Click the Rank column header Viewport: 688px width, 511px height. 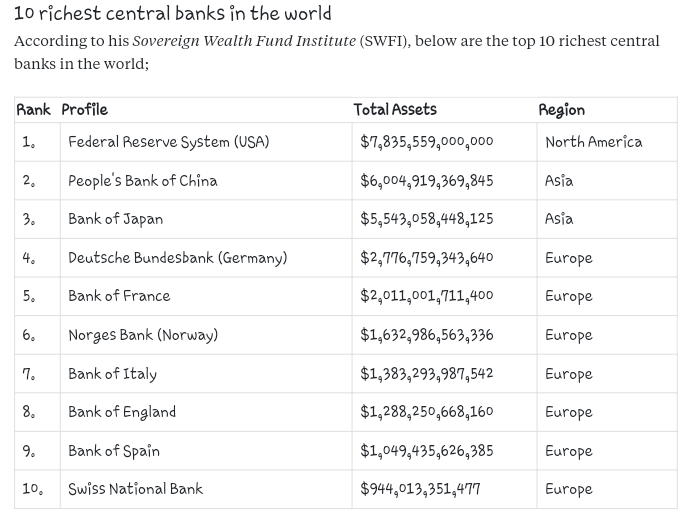(x=33, y=110)
